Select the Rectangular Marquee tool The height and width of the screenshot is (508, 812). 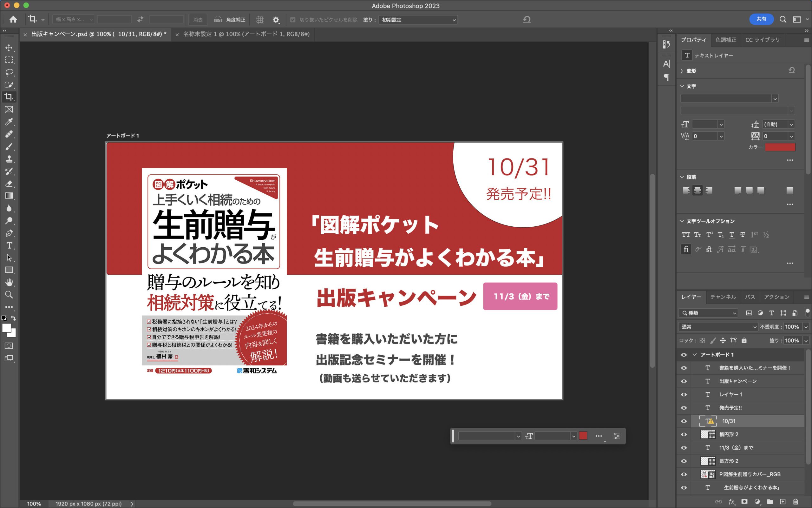coord(9,60)
